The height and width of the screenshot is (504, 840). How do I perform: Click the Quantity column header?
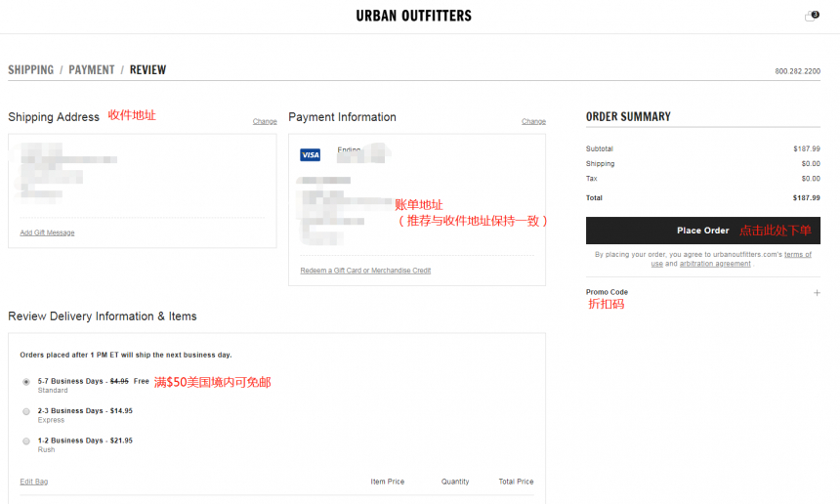455,482
